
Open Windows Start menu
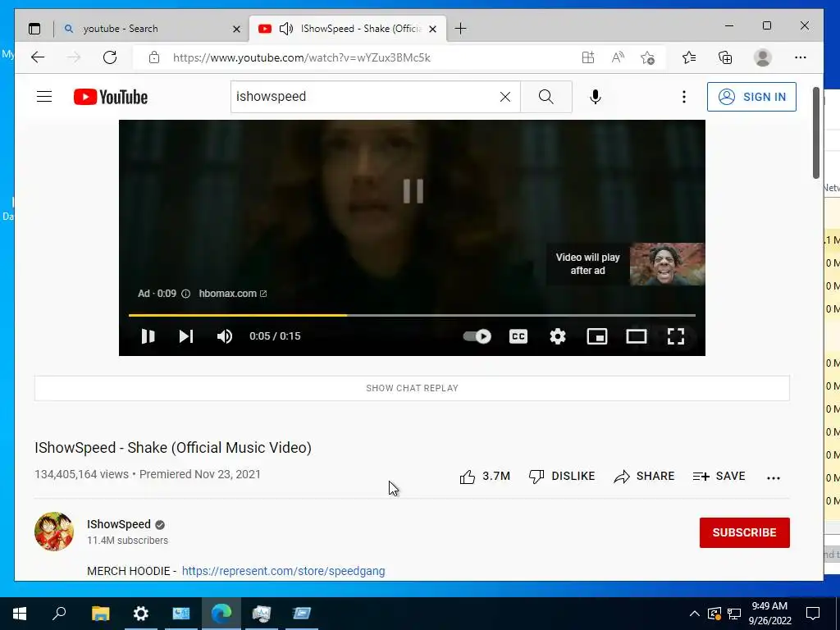(x=20, y=614)
